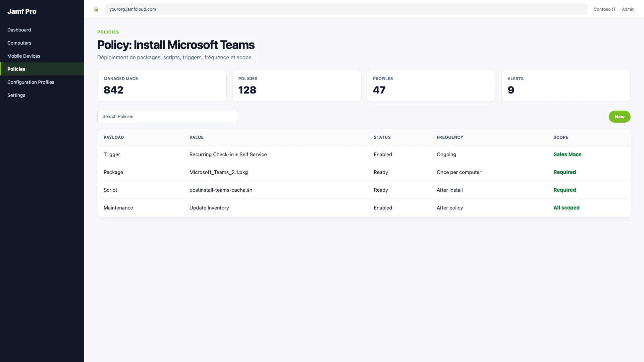Screen dimensions: 644x362
Task: Click the STATUS column header
Action: 382,137
